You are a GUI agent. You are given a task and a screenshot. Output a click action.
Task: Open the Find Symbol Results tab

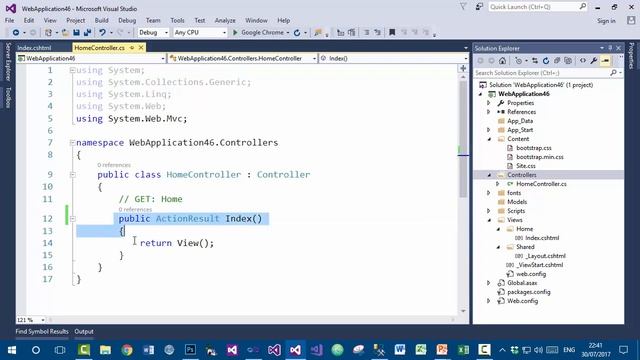(x=42, y=331)
